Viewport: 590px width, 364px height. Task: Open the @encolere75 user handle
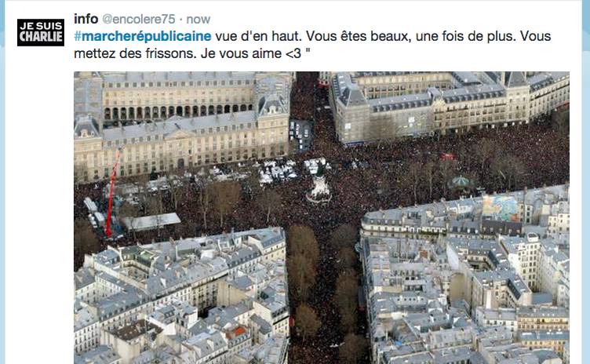point(138,19)
